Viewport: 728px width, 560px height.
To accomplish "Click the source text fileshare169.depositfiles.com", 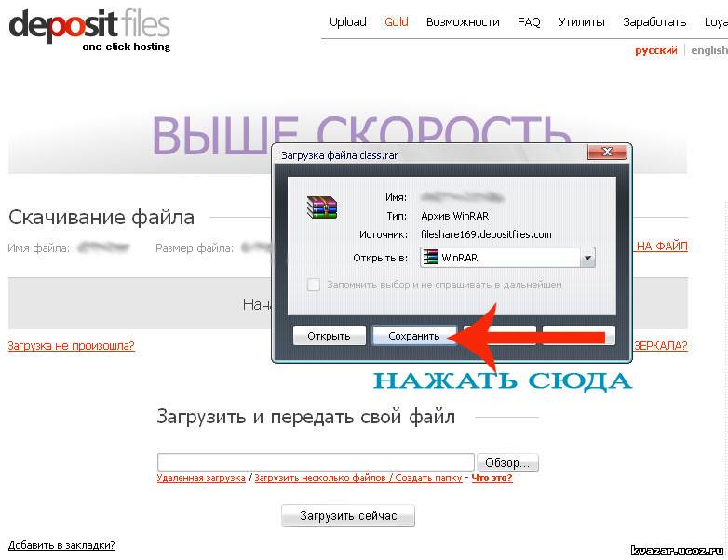I will coord(486,234).
